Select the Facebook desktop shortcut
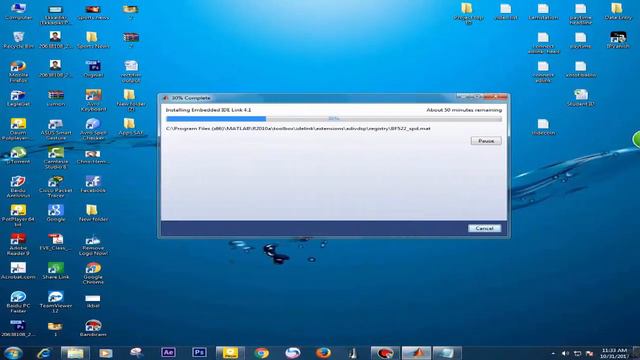Viewport: 640px width, 360px height. (93, 184)
